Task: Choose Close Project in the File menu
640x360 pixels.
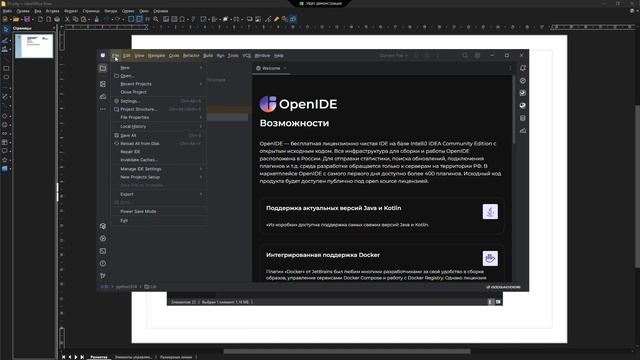Action: (x=159, y=92)
